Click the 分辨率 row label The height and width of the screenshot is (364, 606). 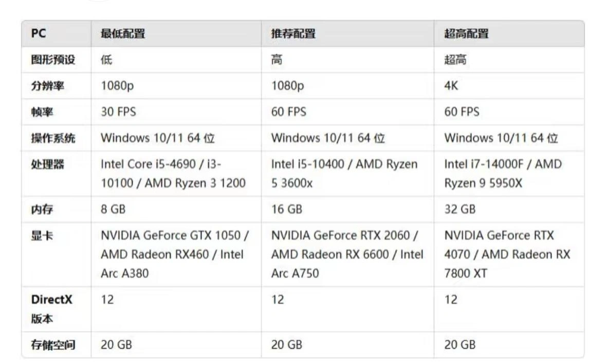click(48, 86)
